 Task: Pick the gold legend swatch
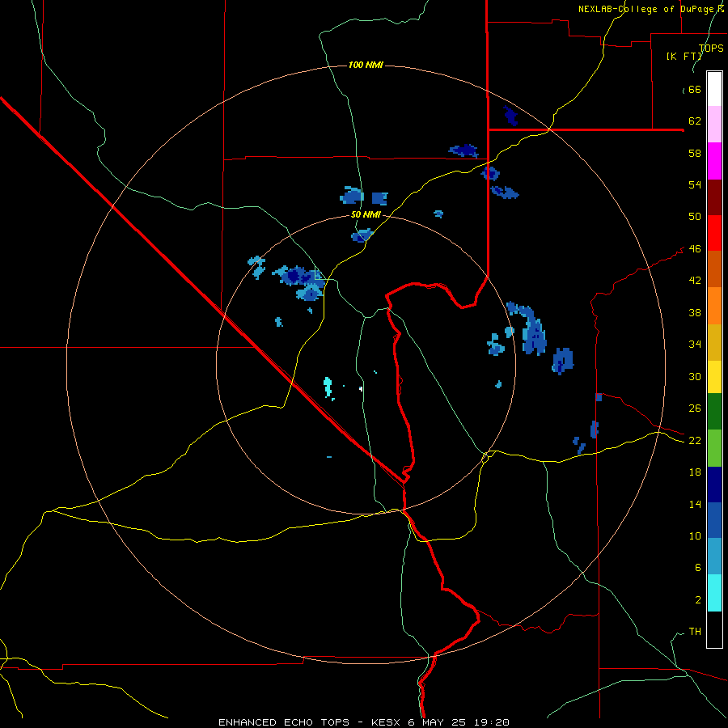pyautogui.click(x=714, y=342)
